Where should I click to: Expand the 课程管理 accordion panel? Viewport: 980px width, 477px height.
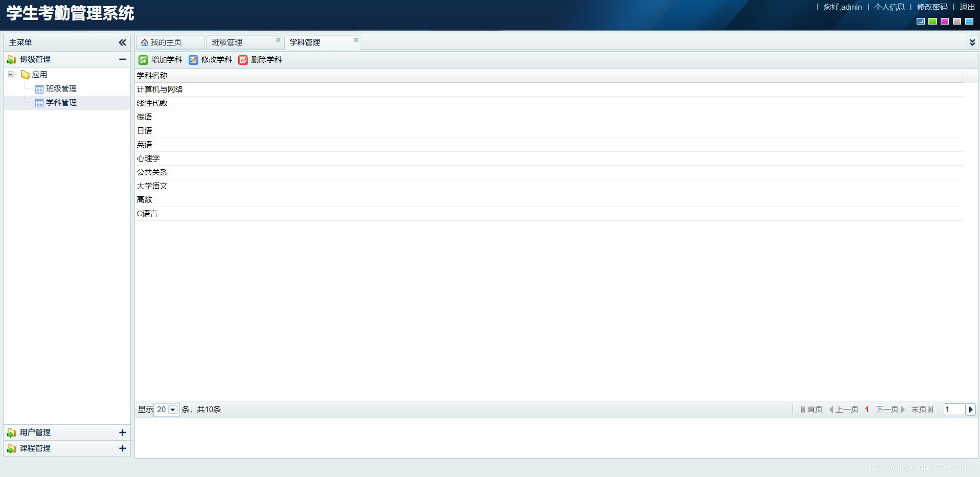123,448
